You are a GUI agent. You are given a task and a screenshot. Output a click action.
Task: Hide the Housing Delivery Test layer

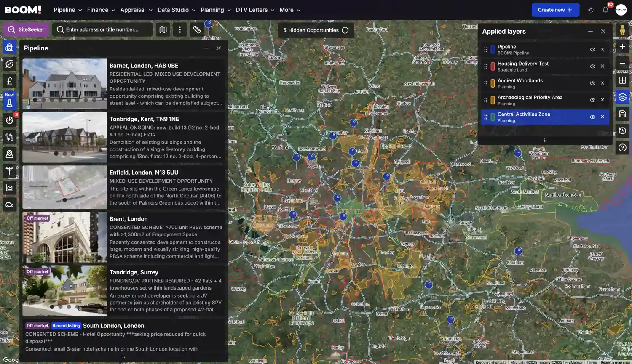click(x=592, y=66)
